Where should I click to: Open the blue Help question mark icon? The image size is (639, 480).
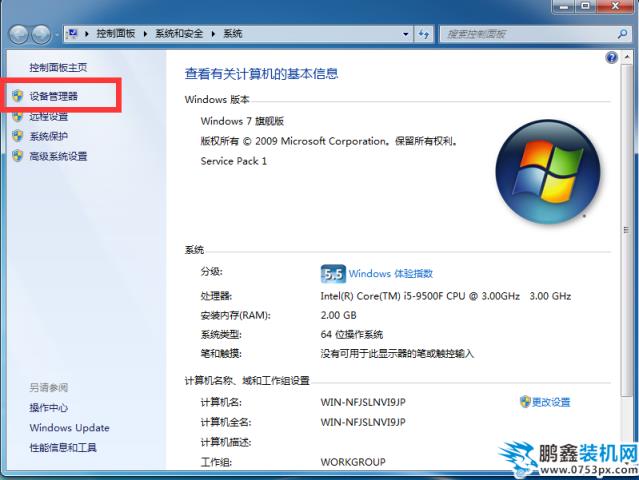tap(611, 58)
